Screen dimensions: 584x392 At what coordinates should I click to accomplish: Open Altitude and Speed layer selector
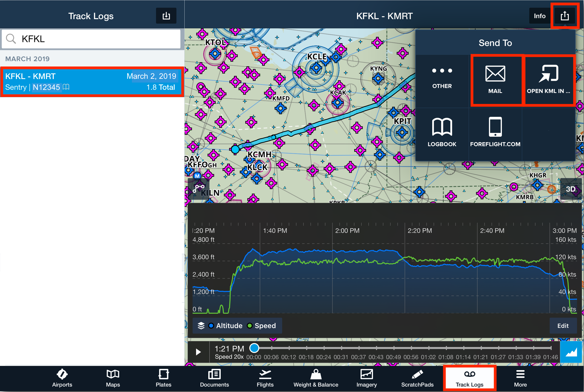coord(237,325)
